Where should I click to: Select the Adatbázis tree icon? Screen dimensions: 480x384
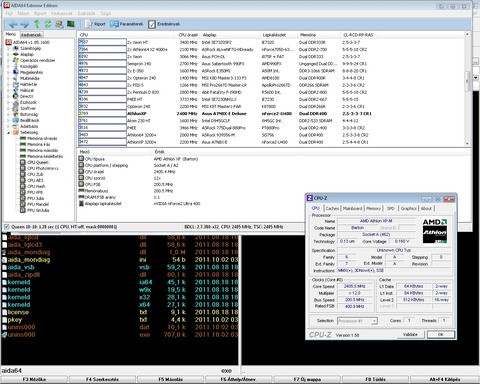click(16, 126)
